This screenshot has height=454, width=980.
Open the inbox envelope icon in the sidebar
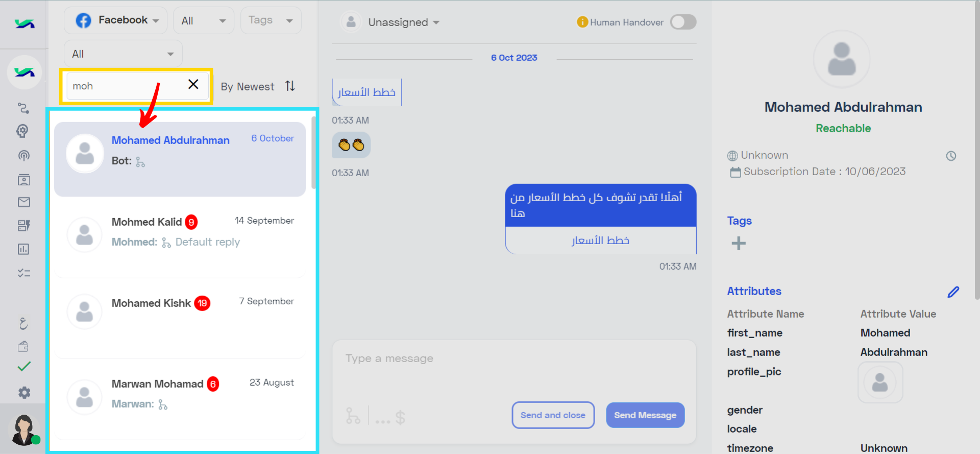[23, 202]
